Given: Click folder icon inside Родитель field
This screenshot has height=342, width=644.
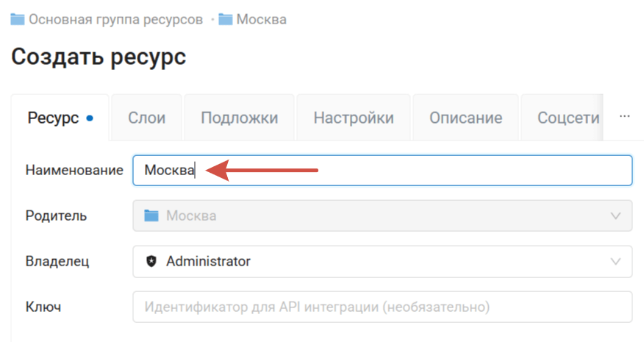Looking at the screenshot, I should pos(151,215).
